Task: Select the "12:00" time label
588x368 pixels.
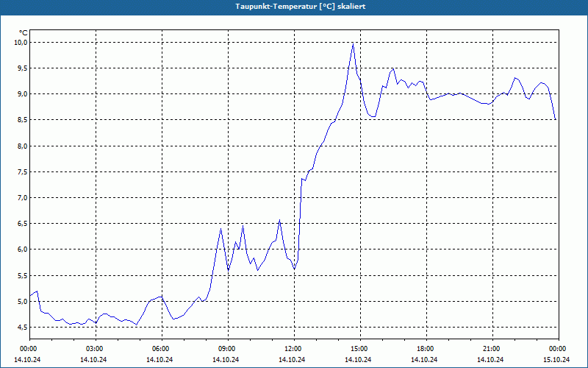Action: 294,349
